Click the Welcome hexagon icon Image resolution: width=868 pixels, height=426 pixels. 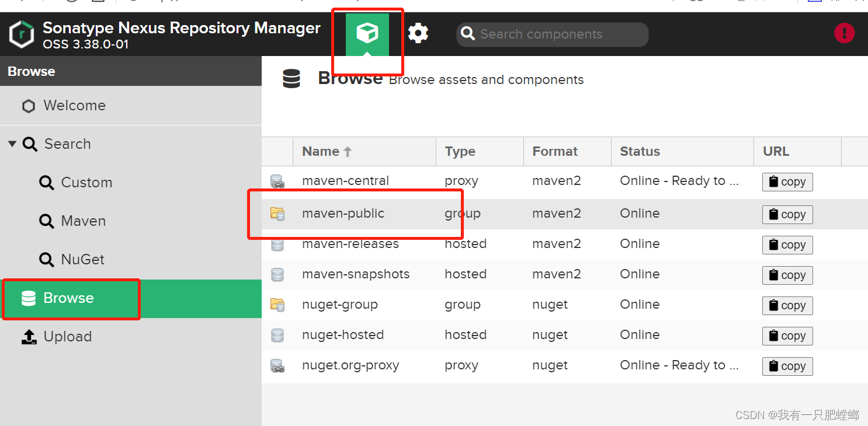click(x=29, y=106)
